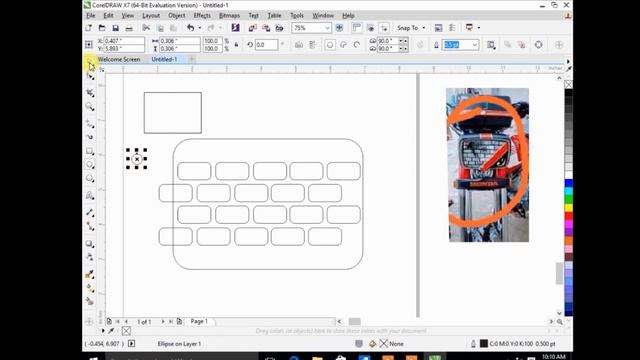Click the rotation angle input field
The width and height of the screenshot is (640, 360).
point(266,44)
